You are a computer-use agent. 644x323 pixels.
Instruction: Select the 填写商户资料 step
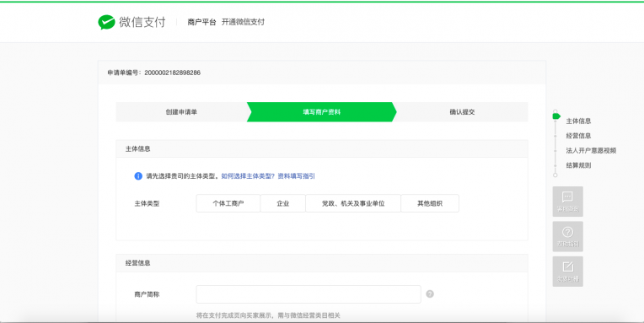tap(322, 112)
